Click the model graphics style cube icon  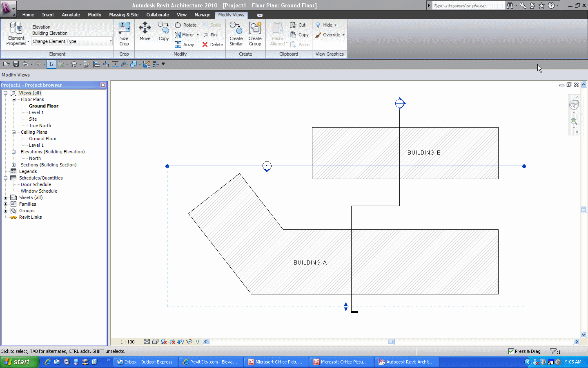pos(155,342)
